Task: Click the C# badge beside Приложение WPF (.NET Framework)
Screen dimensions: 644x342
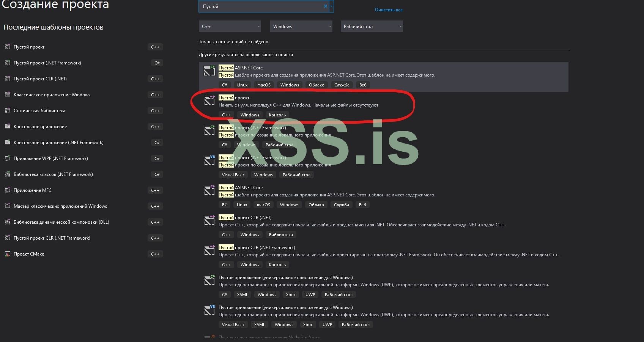Action: pos(157,158)
